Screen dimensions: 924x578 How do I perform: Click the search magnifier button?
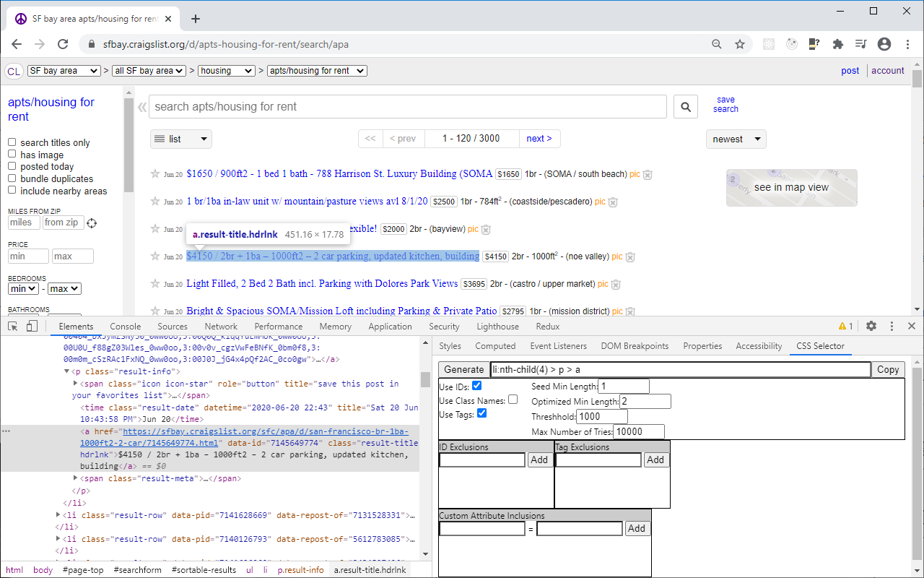(x=686, y=107)
